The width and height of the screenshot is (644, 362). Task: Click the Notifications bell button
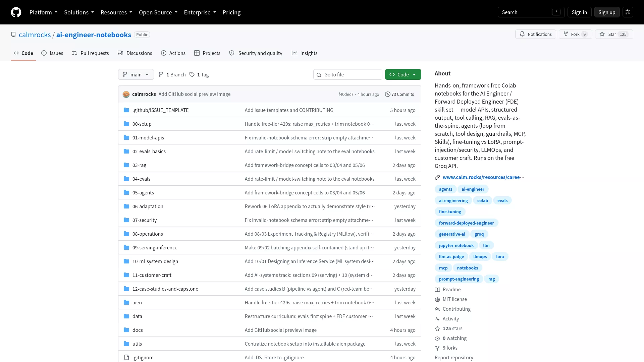tap(536, 34)
